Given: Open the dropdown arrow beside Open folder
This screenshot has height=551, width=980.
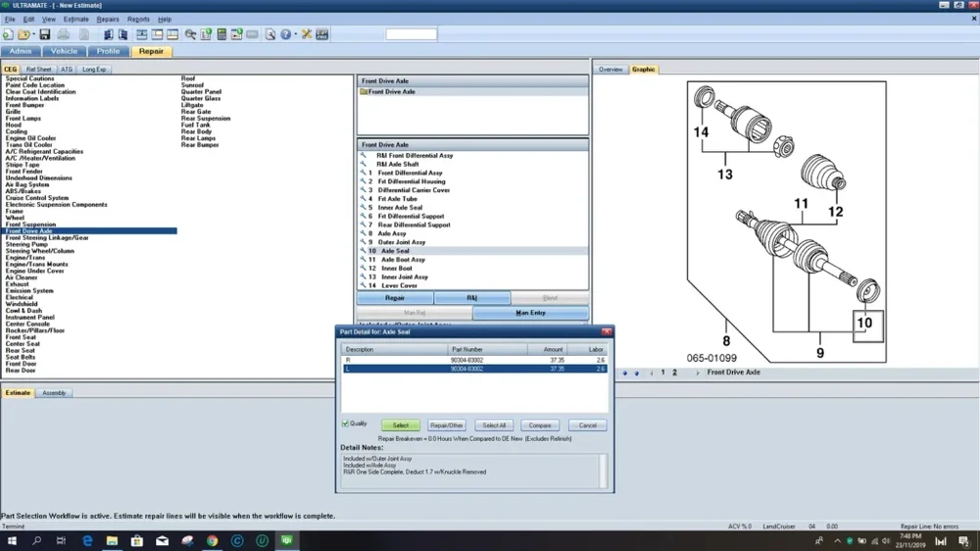Looking at the screenshot, I should pos(33,34).
